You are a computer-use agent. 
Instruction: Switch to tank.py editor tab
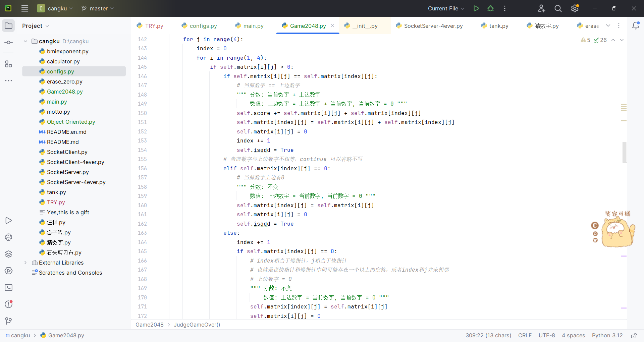495,26
